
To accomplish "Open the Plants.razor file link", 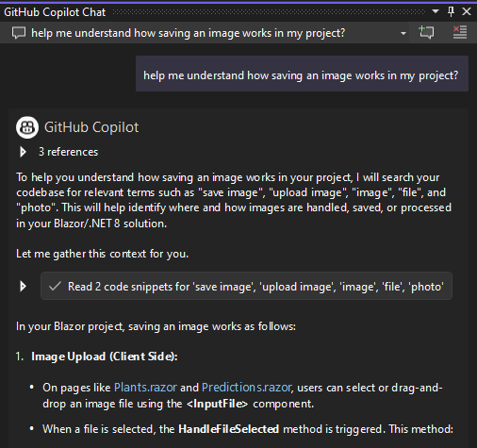I will (x=145, y=388).
